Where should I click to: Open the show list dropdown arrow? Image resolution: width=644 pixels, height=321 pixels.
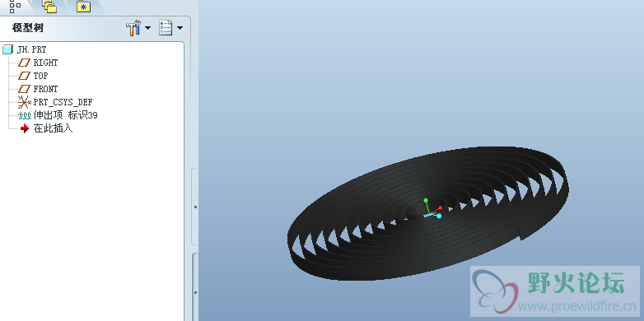tap(180, 28)
